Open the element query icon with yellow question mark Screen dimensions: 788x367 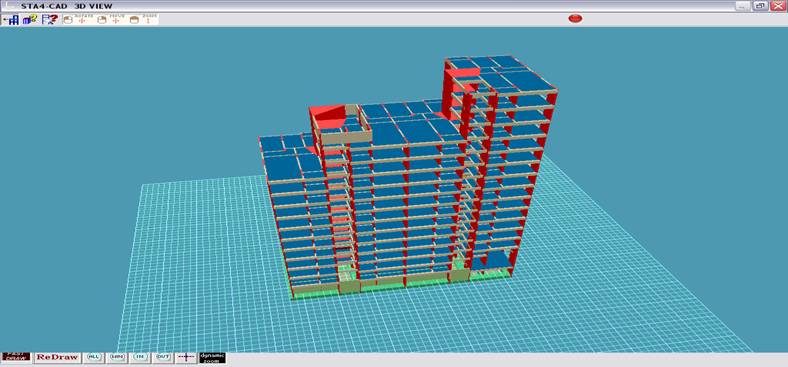tap(30, 20)
